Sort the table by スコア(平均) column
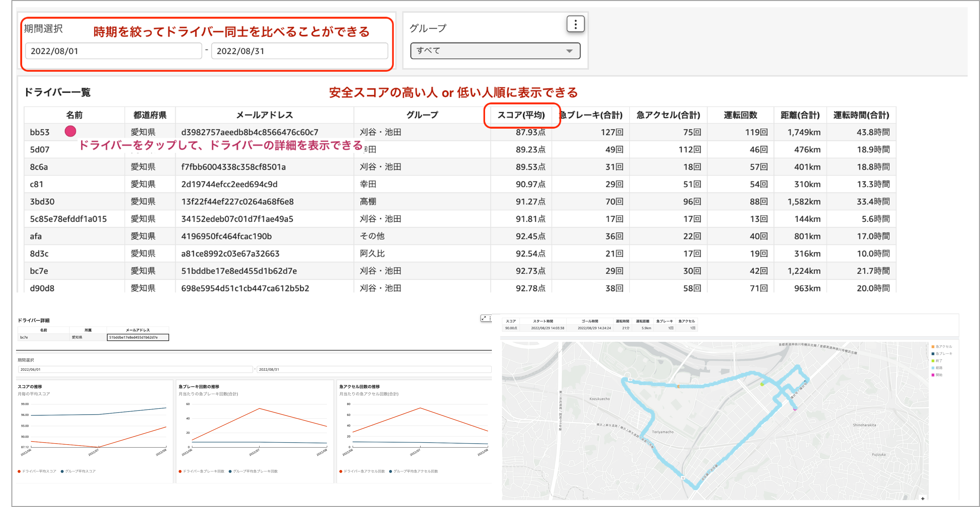This screenshot has width=980, height=507. [521, 115]
